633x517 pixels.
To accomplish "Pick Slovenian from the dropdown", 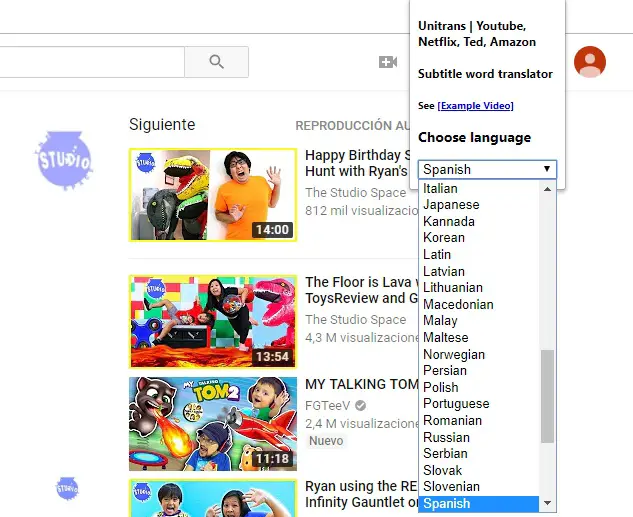I will click(x=479, y=487).
